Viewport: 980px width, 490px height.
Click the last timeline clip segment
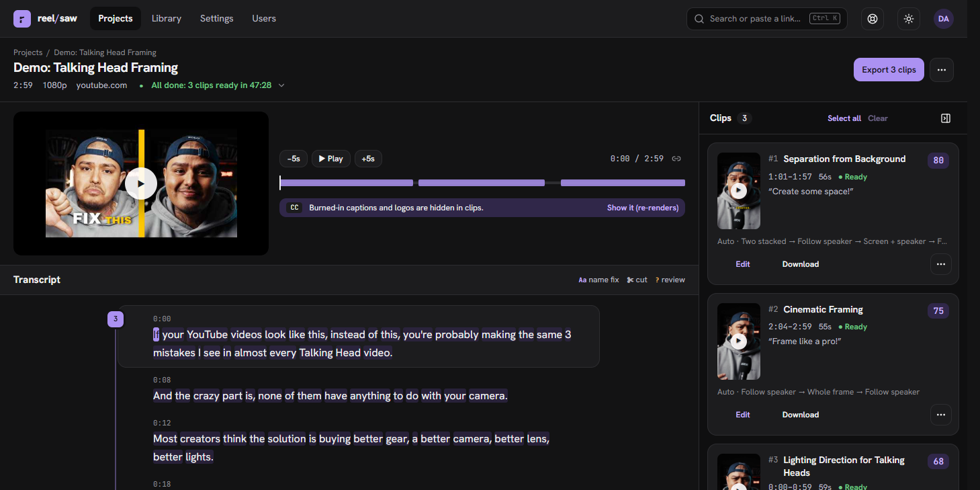point(623,183)
